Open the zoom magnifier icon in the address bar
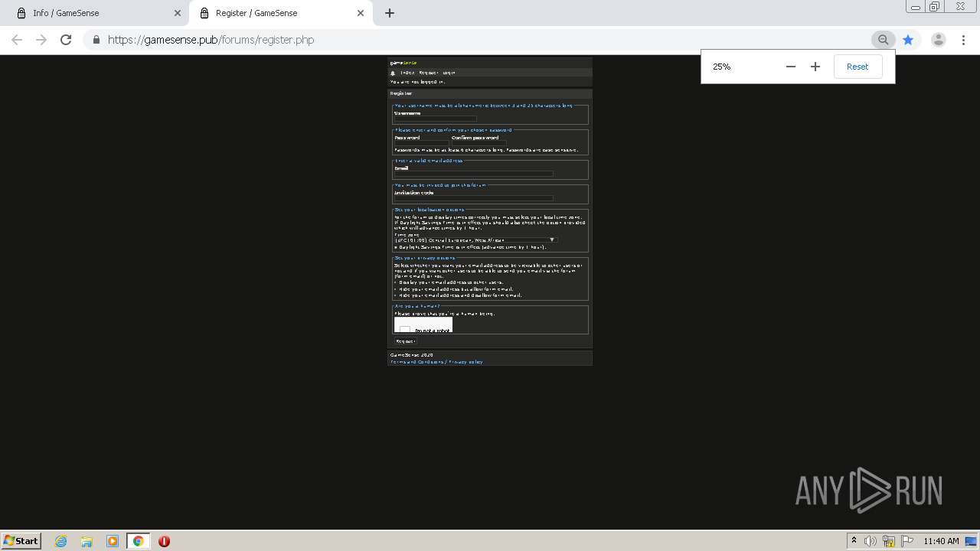Viewport: 980px width, 551px height. [x=884, y=40]
